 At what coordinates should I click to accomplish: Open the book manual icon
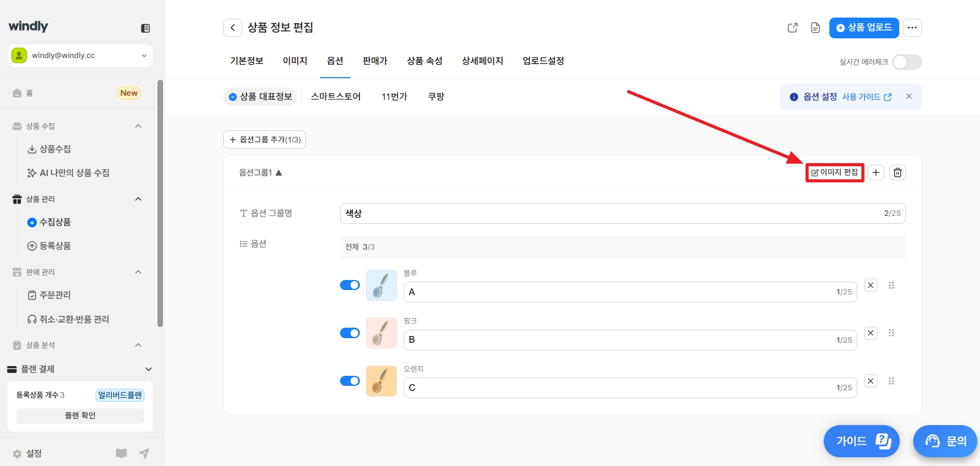(121, 454)
